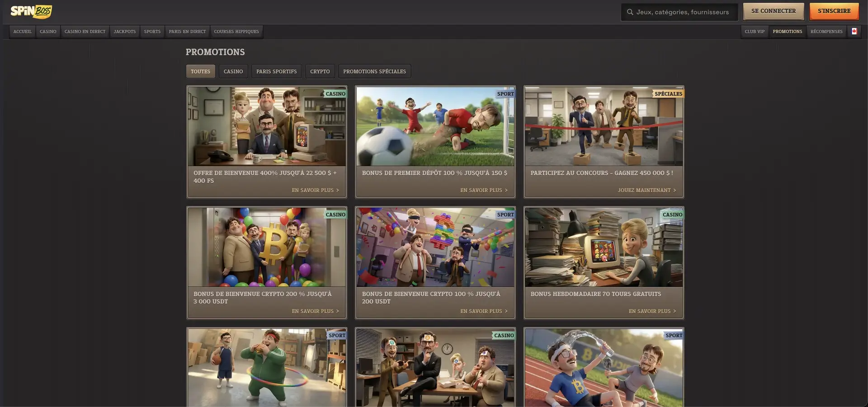The width and height of the screenshot is (868, 407).
Task: Select the Casino promotions filter tab
Action: 233,71
